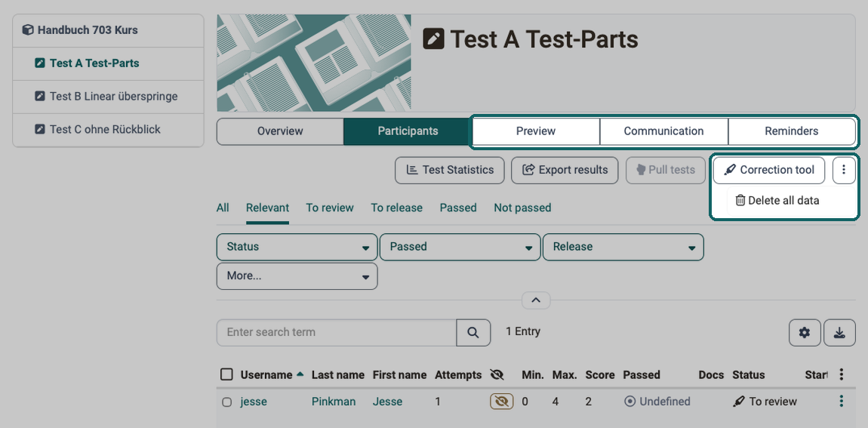Click the cube icon of Handbuch 703 Kurs
The width and height of the screenshot is (868, 428).
(x=28, y=30)
